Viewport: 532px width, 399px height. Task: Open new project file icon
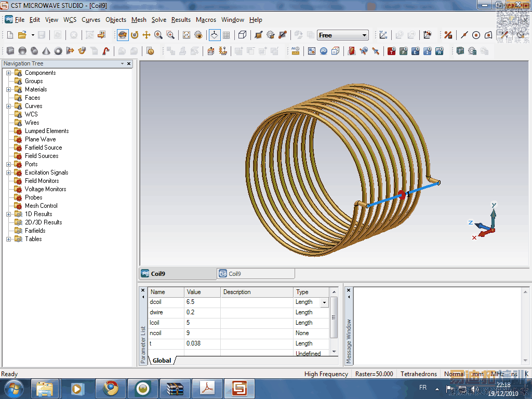tap(10, 35)
